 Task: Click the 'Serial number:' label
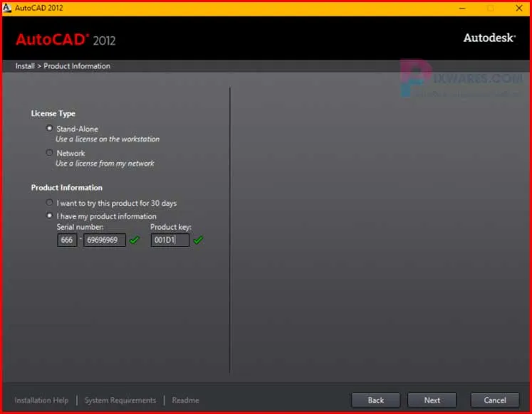[80, 227]
